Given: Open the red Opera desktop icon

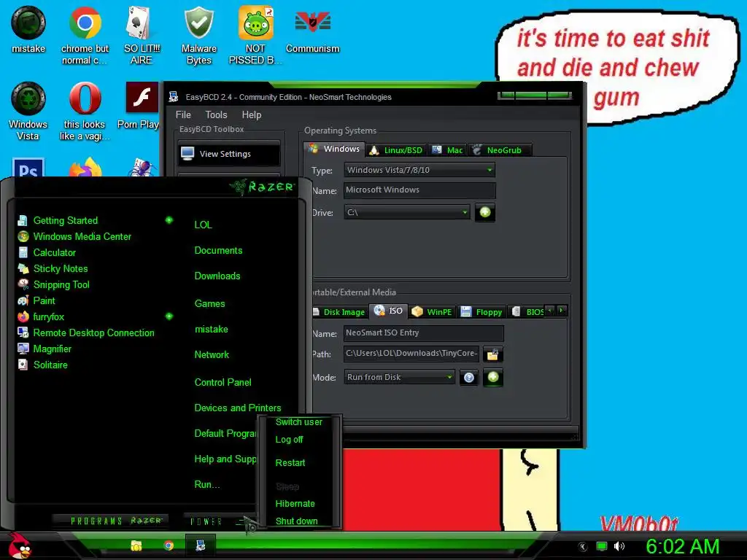Looking at the screenshot, I should click(x=85, y=111).
